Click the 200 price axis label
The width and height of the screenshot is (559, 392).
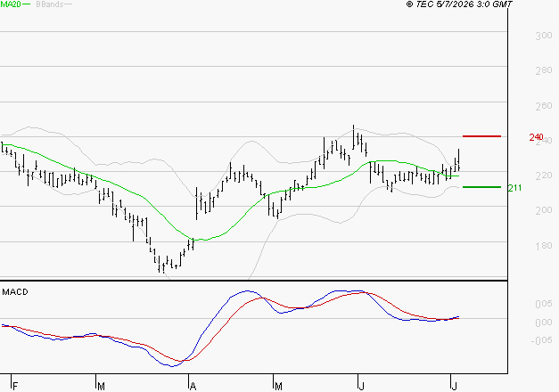(x=544, y=210)
